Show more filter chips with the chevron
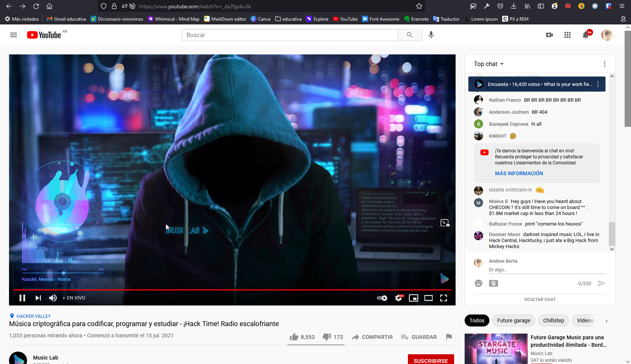 [x=606, y=321]
